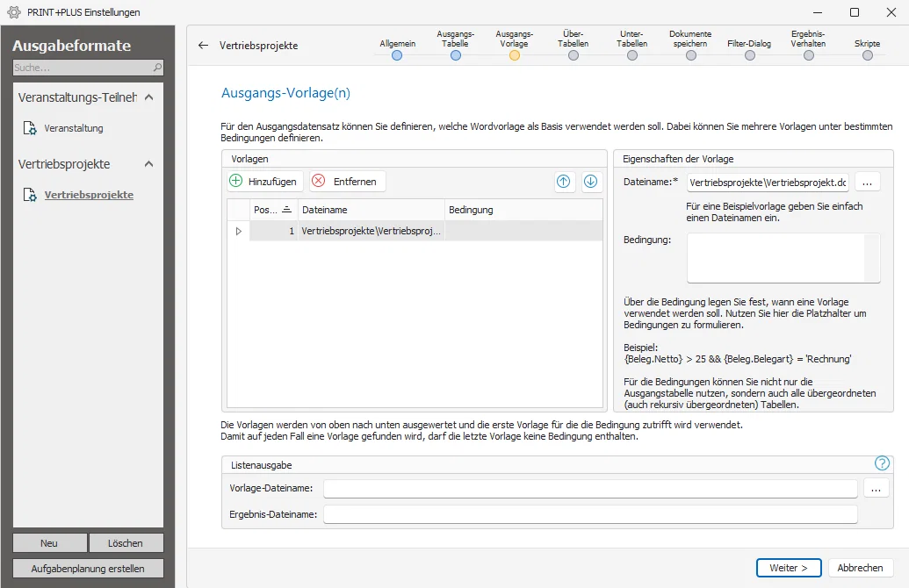Click the Veranstaltung document icon in sidebar
The image size is (909, 588).
click(30, 128)
